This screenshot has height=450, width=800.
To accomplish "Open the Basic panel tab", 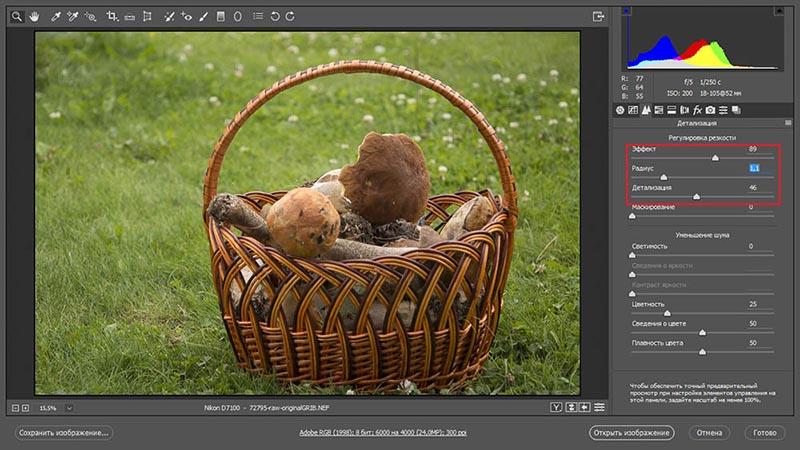I will pyautogui.click(x=620, y=110).
